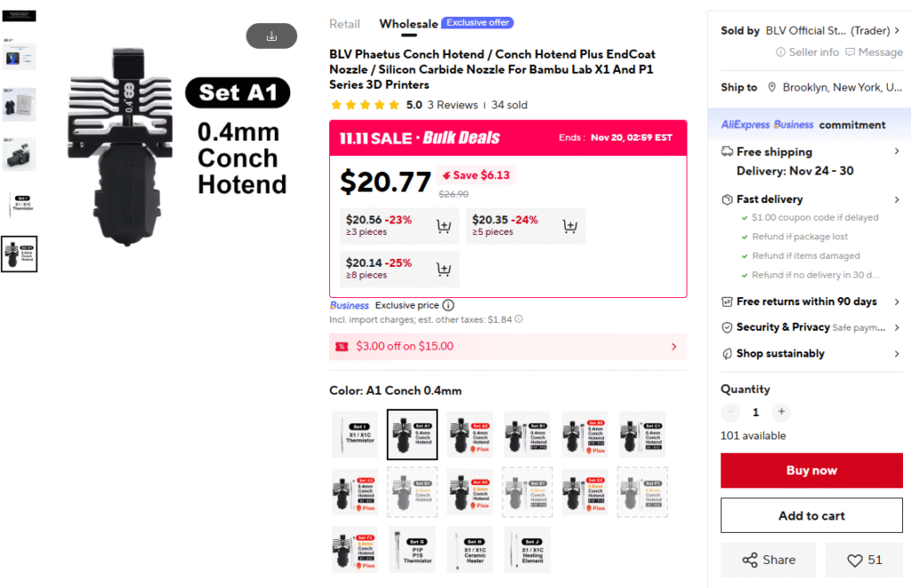Click the Exclusive price info icon

[448, 305]
